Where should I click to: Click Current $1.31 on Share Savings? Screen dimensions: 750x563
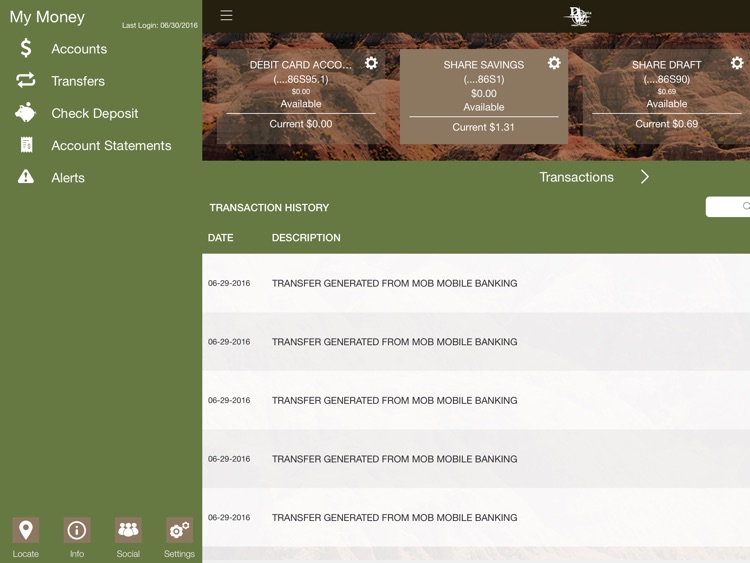[x=484, y=127]
